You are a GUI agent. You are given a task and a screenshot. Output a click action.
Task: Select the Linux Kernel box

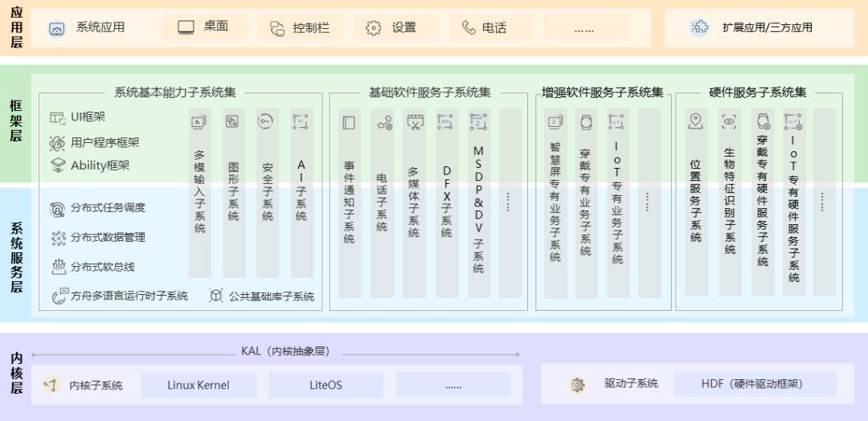click(199, 385)
